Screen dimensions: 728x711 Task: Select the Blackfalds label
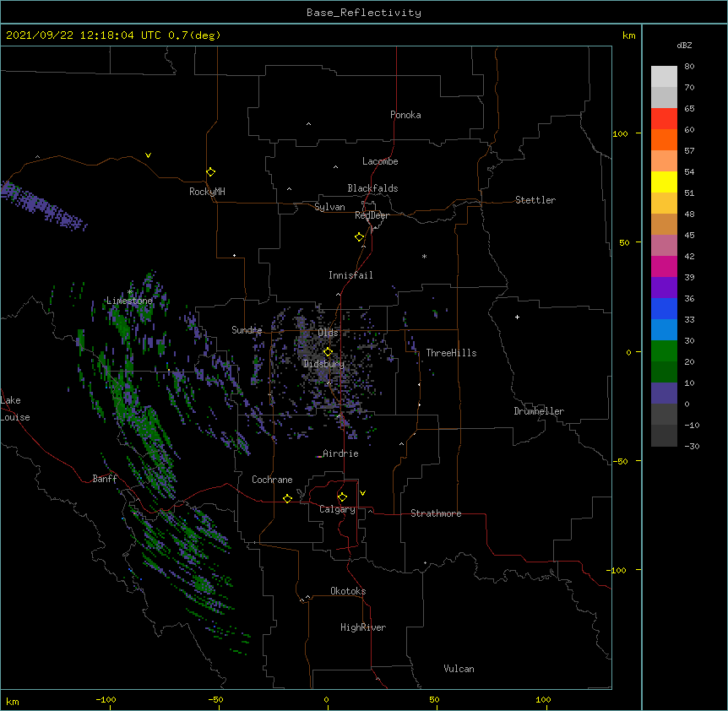pos(372,188)
